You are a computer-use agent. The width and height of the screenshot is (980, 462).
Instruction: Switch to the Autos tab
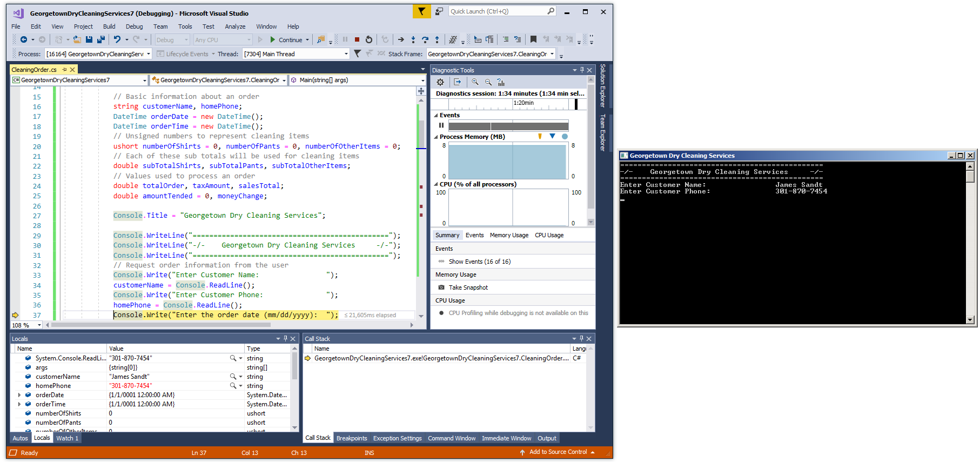click(21, 438)
